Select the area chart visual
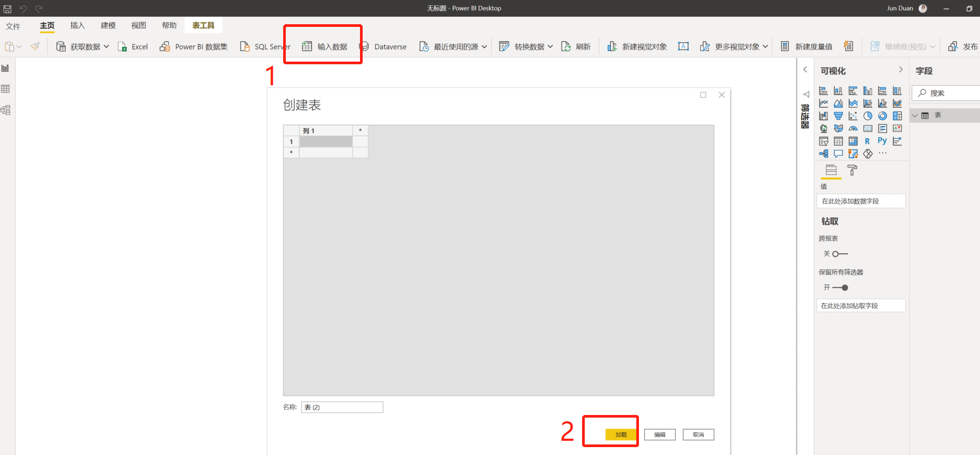 pos(838,103)
